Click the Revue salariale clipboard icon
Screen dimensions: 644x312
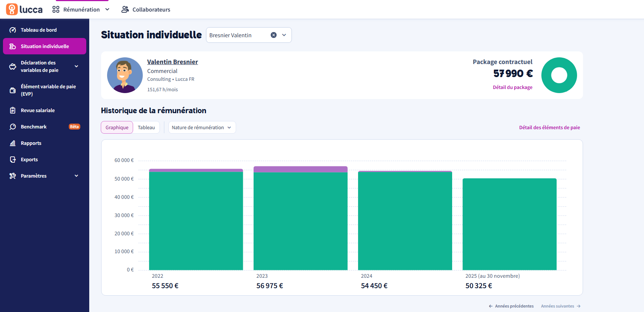[13, 111]
